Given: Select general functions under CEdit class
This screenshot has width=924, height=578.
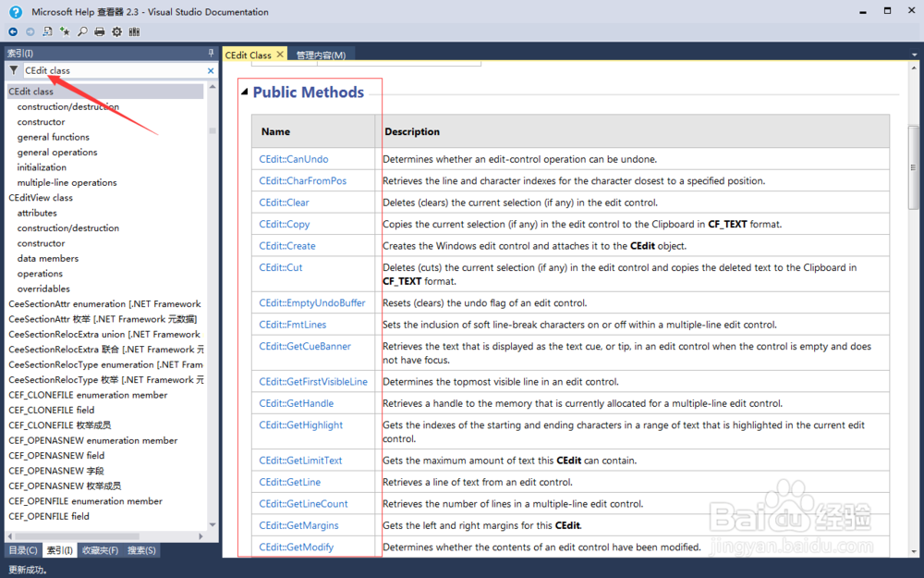Looking at the screenshot, I should pos(53,137).
